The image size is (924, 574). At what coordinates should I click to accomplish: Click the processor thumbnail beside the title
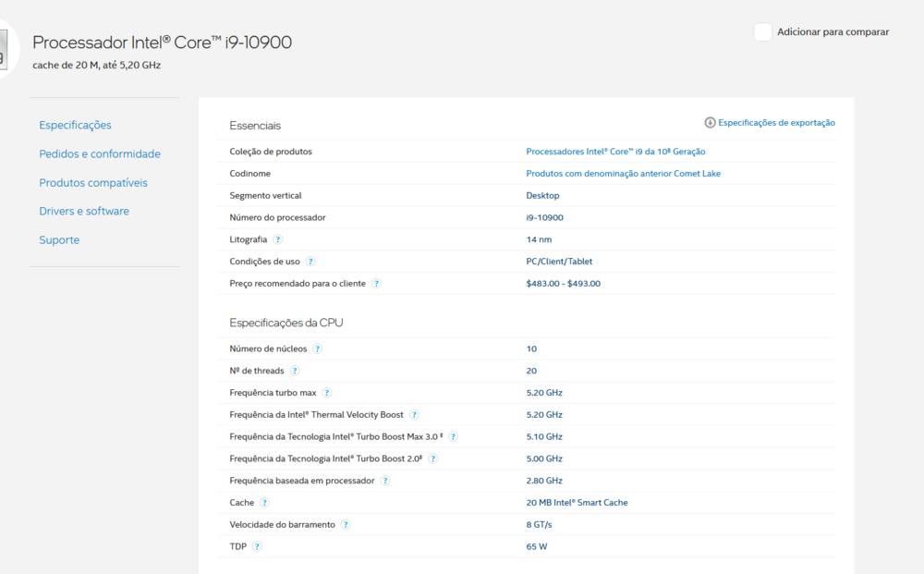[5, 49]
